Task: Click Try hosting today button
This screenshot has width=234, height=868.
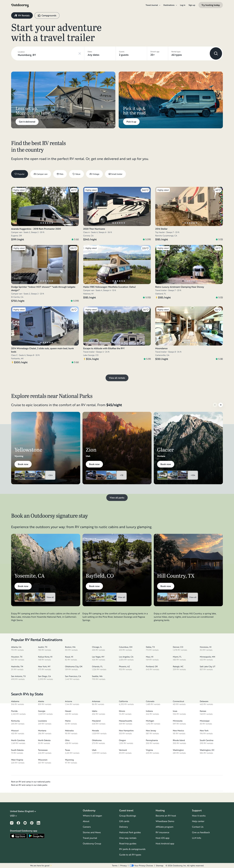Action: coord(210,5)
